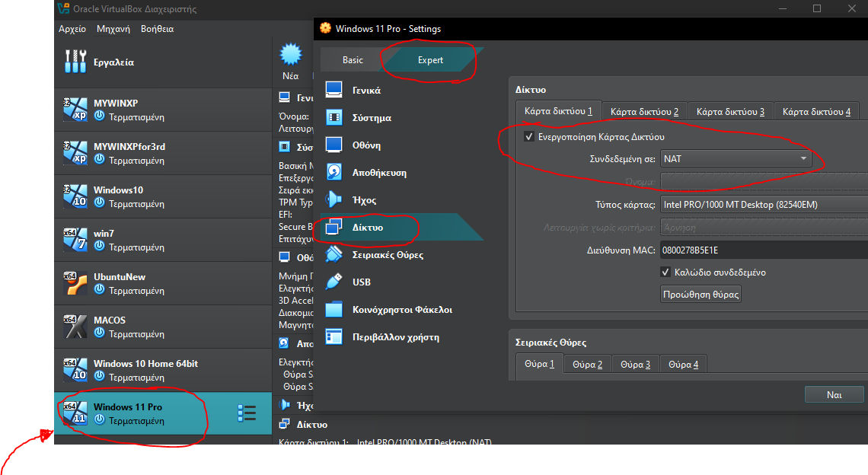Open Windows 11 Pro list menu icon
The width and height of the screenshot is (868, 475).
pos(247,413)
